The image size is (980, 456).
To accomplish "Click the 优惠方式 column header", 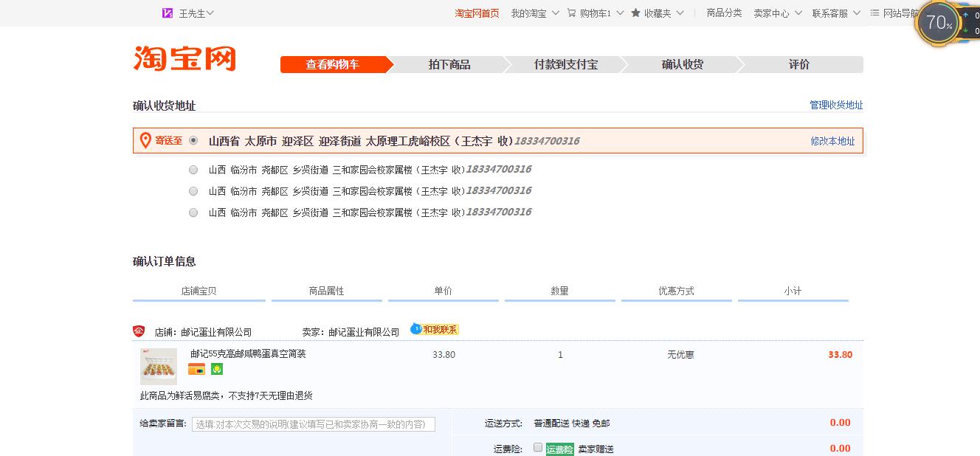I will pyautogui.click(x=677, y=291).
